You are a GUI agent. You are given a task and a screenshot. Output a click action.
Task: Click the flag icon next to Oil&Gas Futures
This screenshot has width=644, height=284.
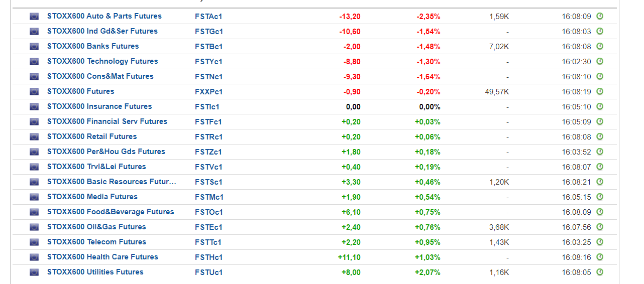(x=34, y=227)
